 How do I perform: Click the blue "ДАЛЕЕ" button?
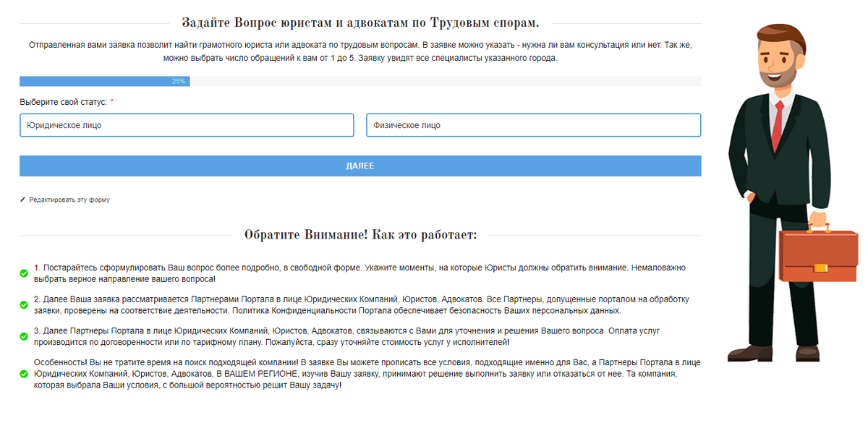pos(360,166)
